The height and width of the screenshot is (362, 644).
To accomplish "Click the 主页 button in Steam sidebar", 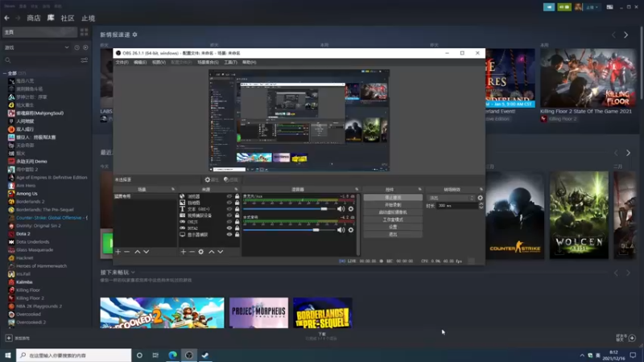I will [x=39, y=32].
